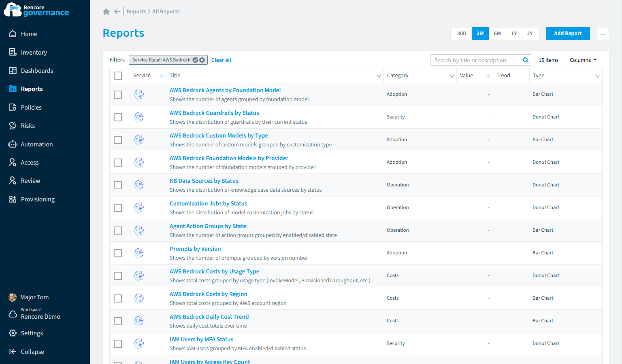Click Bedrock icon in Agent Action Groups row
Viewport: 622px width, 364px height.
[x=139, y=231]
